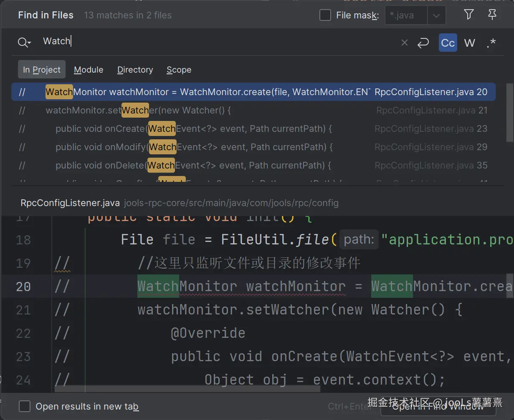This screenshot has width=514, height=420.
Task: Select the In Project scope tab
Action: [42, 70]
